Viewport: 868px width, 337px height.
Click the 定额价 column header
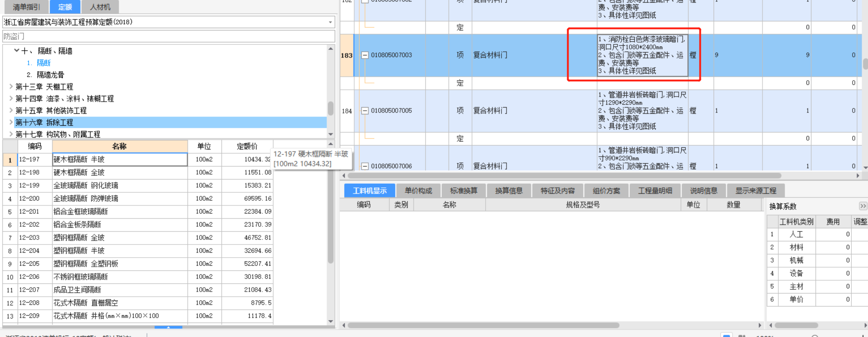pyautogui.click(x=247, y=146)
